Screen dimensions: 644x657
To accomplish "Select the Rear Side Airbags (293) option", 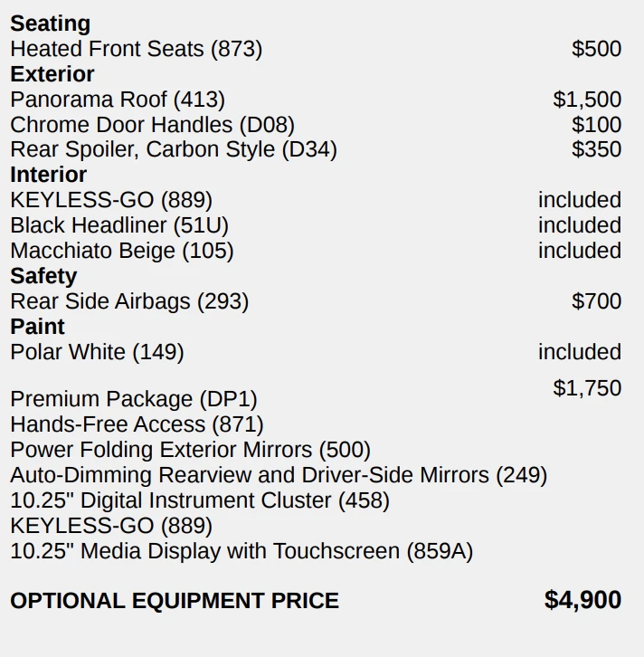I will coord(129,301).
